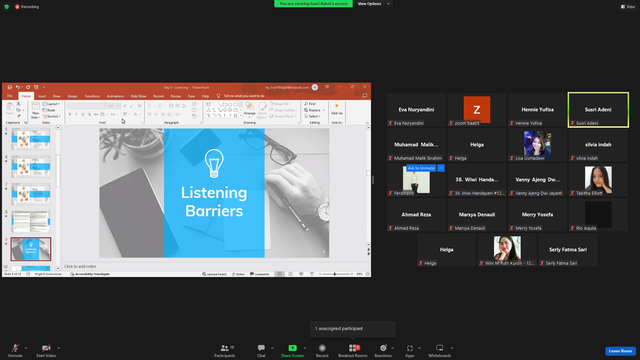Expand the Reactions options arrow
The image size is (640, 360).
(393, 348)
